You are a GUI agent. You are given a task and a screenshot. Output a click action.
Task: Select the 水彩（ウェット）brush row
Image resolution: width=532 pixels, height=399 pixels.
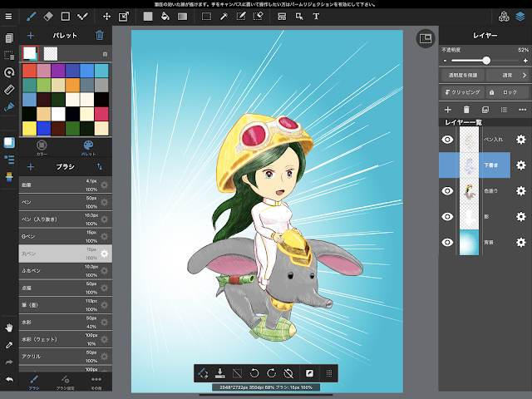[65, 339]
